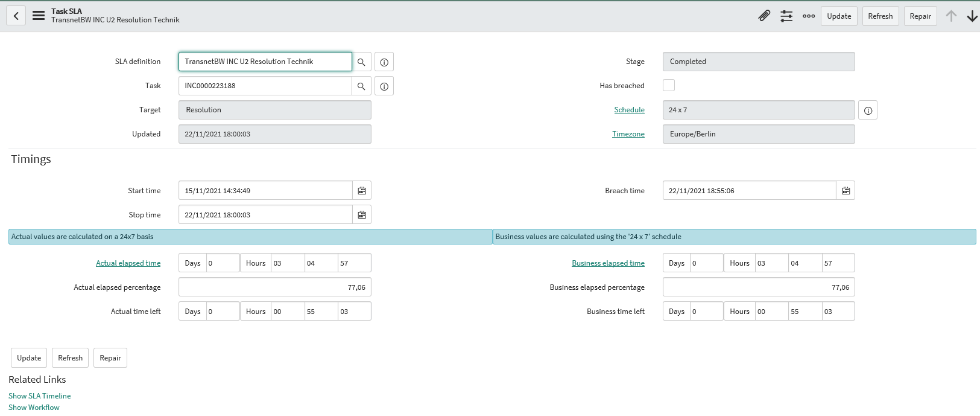Click the bottom Update button
Viewport: 980px width, 416px height.
pos(29,358)
